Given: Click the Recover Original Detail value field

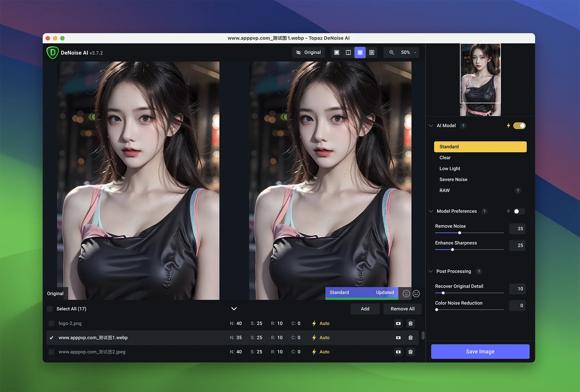Looking at the screenshot, I should [x=517, y=289].
